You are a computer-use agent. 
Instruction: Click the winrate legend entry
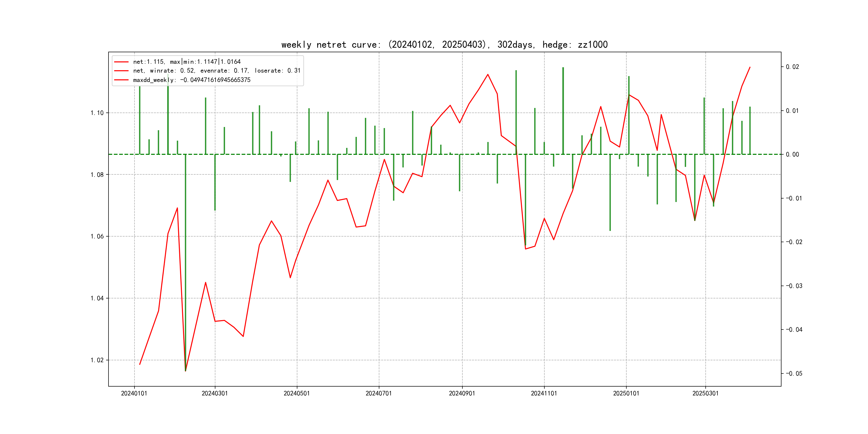pyautogui.click(x=216, y=71)
